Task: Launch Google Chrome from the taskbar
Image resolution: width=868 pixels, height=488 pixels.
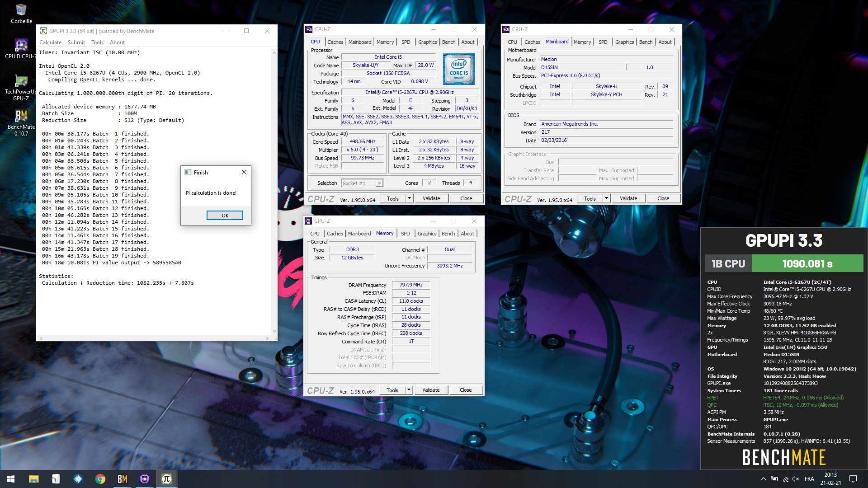Action: point(100,479)
